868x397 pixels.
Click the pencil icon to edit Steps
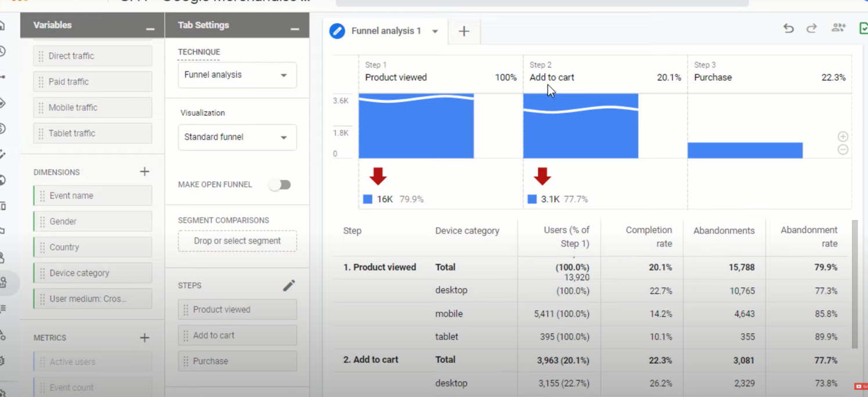(289, 285)
